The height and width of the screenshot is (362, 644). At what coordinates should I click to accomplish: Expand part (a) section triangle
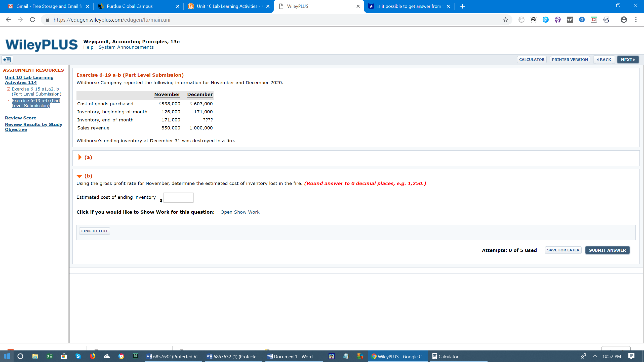80,157
